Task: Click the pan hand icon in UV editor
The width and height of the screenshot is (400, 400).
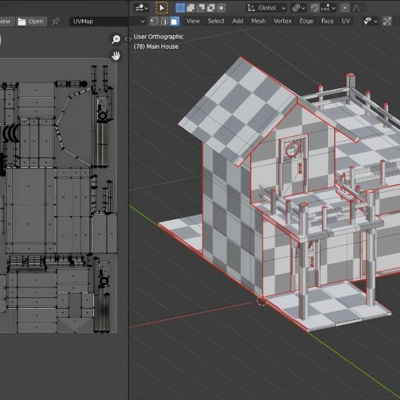Action: (116, 55)
